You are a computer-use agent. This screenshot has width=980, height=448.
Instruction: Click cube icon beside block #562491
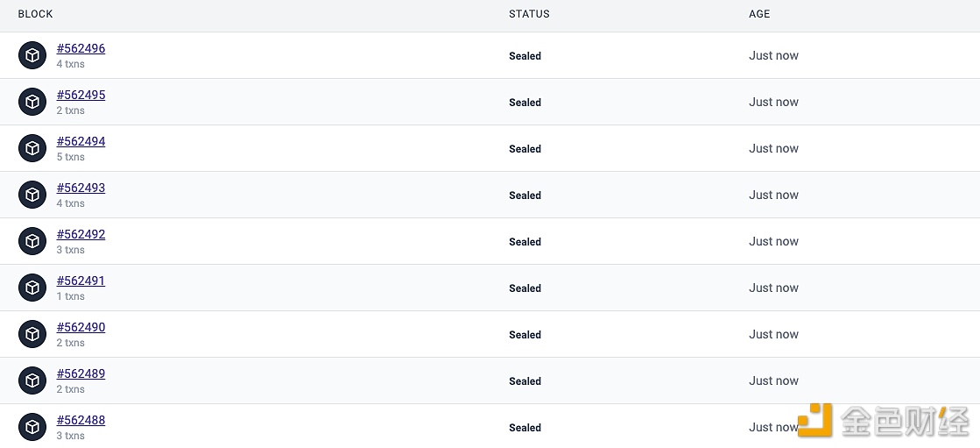[32, 288]
